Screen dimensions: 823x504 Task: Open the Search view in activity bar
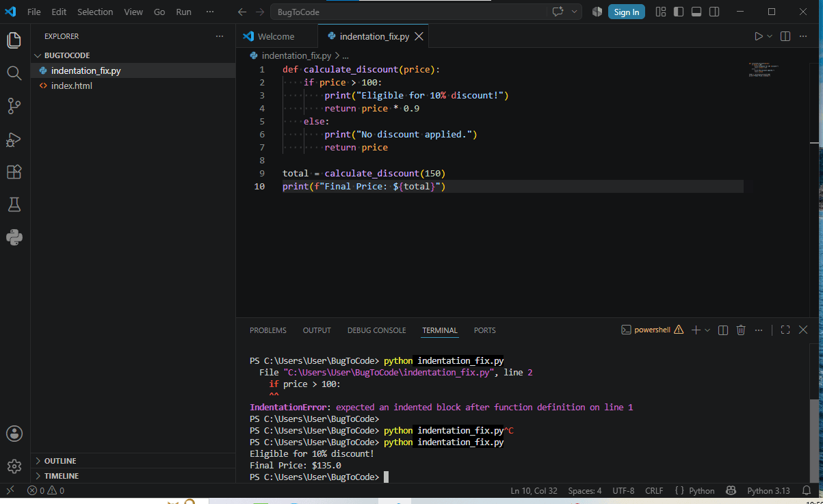[14, 73]
